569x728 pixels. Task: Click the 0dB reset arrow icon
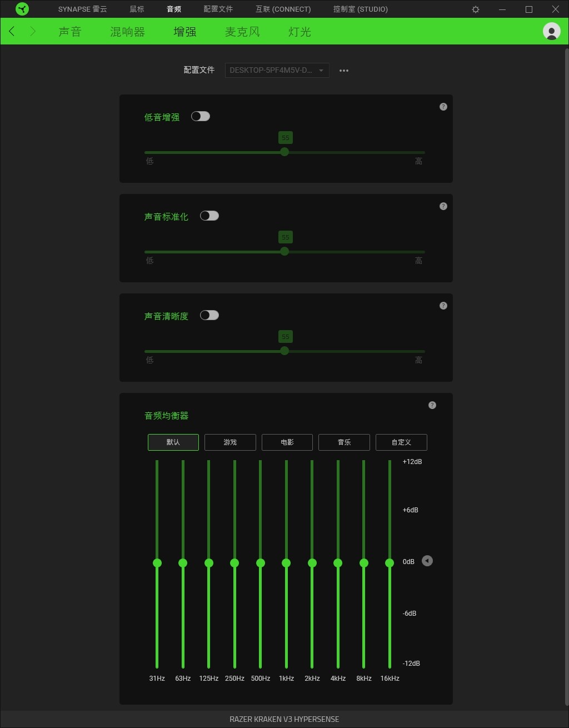tap(427, 561)
